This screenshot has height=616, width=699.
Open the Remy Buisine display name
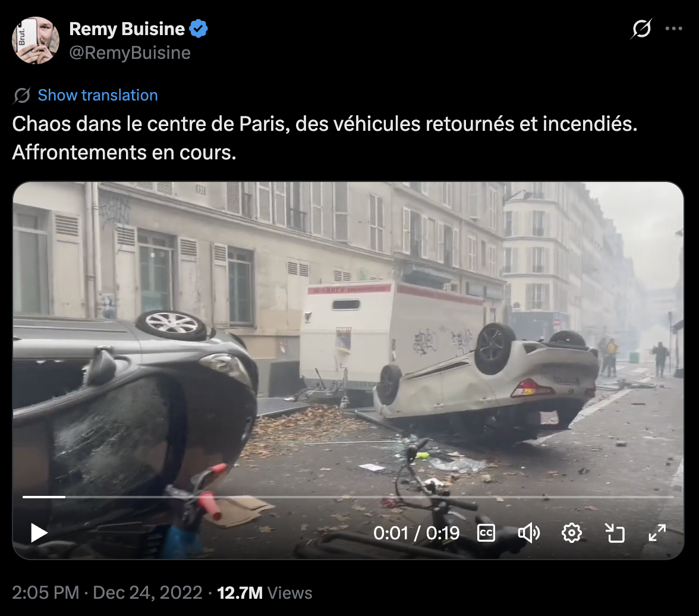point(127,29)
